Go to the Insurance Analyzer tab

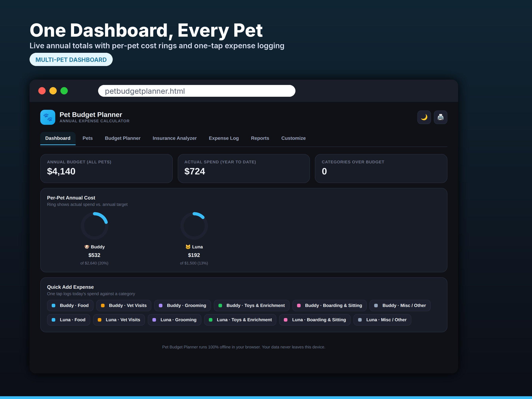[175, 138]
